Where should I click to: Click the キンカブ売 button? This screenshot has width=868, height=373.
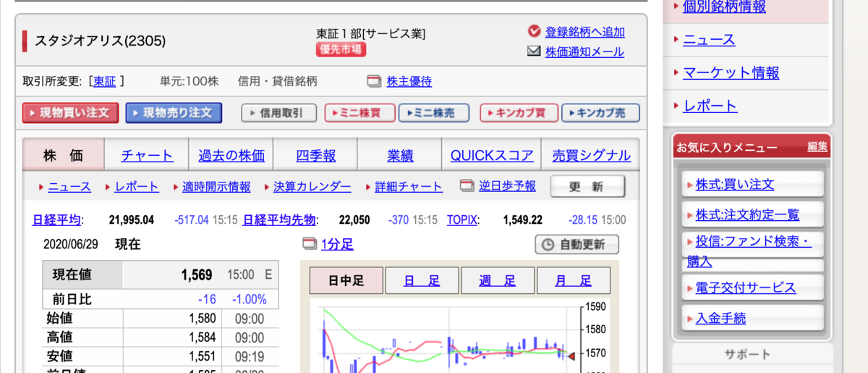click(x=600, y=113)
